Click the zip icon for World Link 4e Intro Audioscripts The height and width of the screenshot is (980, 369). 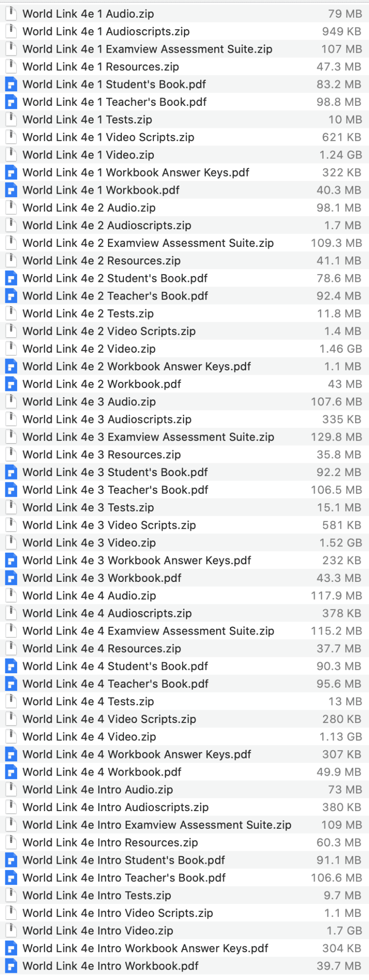pos(11,807)
